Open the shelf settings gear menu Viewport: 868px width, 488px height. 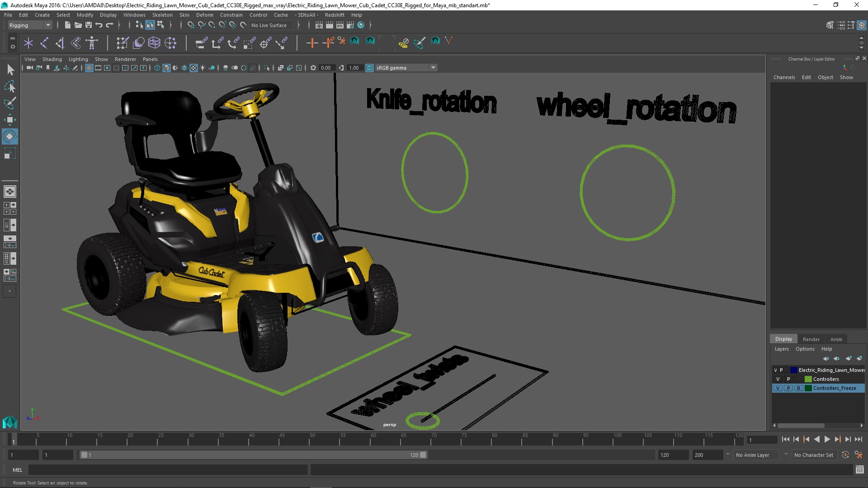(12, 47)
